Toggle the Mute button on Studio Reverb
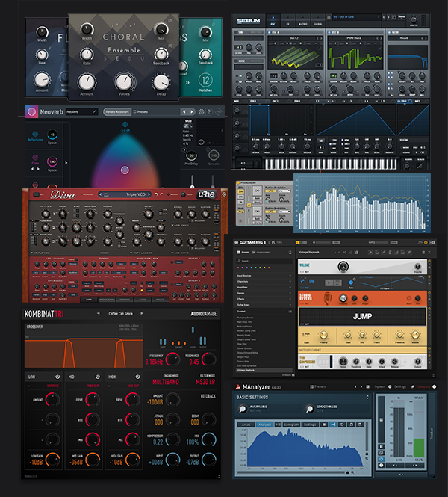The width and height of the screenshot is (448, 497). (x=408, y=298)
